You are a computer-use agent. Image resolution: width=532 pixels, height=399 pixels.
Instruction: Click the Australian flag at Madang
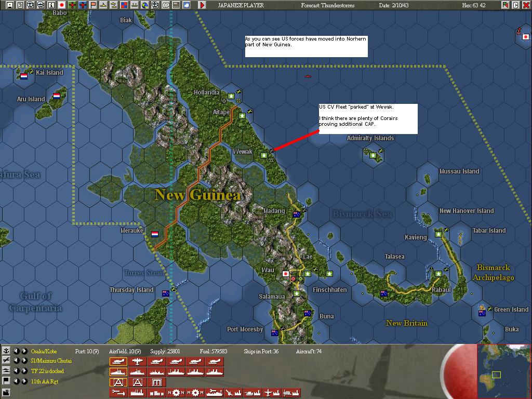pyautogui.click(x=297, y=215)
